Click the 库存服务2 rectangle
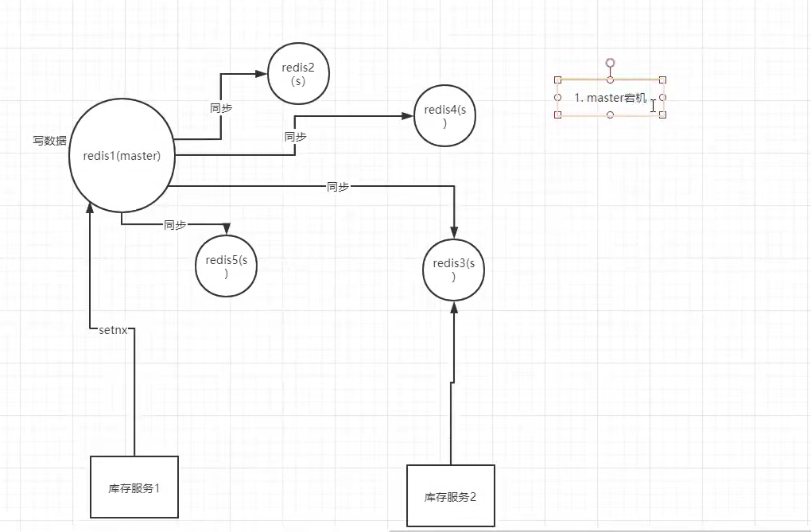The image size is (811, 532). [450, 496]
